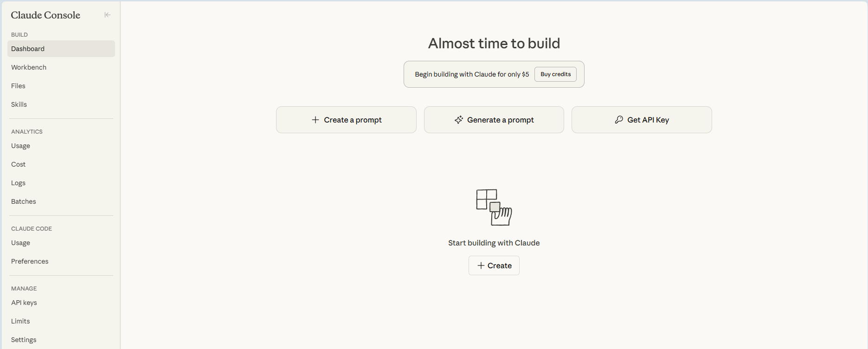
Task: Open the Skills page
Action: pos(19,104)
